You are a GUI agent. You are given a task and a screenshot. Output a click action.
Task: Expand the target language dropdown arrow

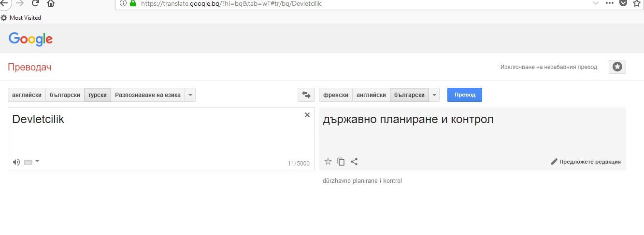[434, 95]
